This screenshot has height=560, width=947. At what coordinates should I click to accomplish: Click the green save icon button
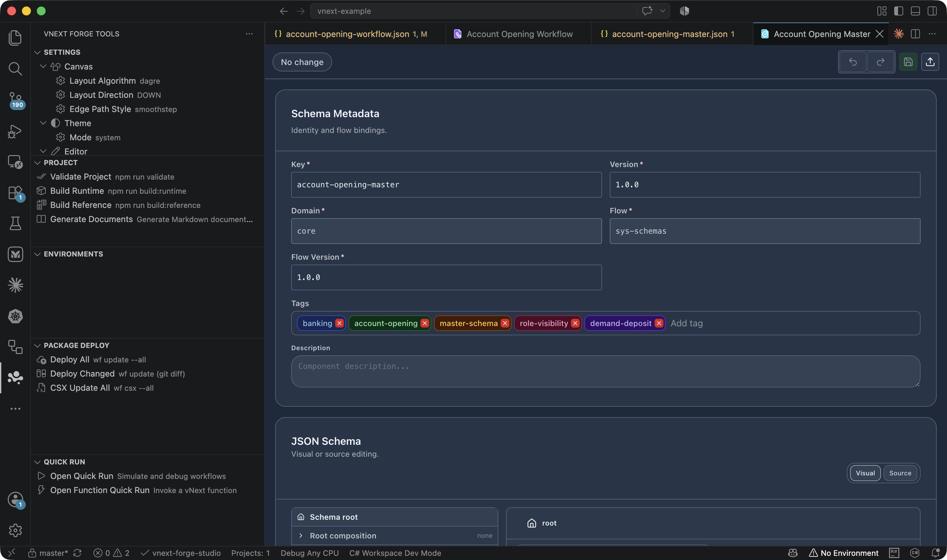(908, 62)
